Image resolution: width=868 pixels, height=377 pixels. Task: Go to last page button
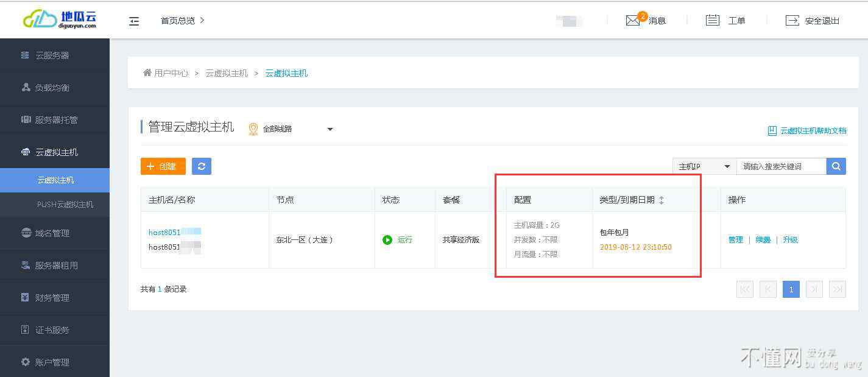coord(838,289)
